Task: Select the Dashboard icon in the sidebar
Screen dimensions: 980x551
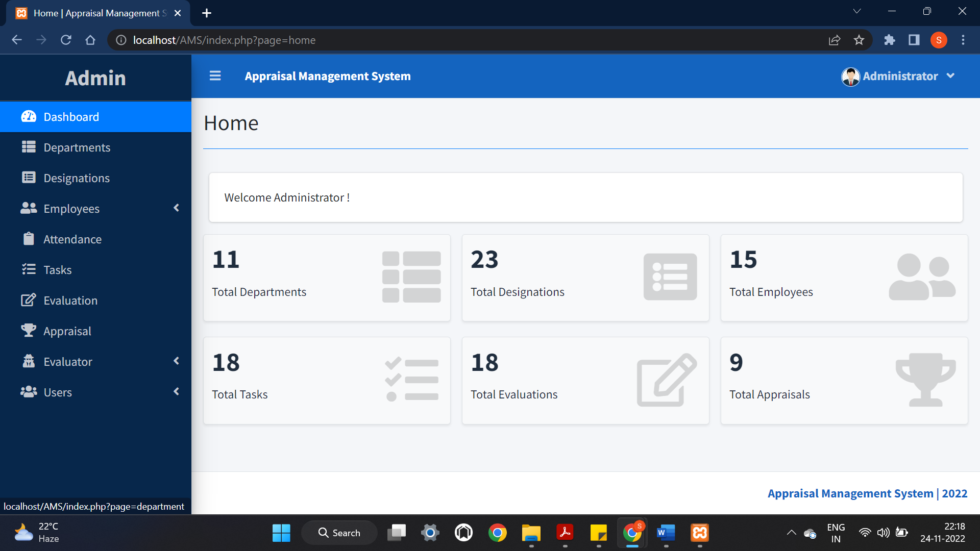Action: (x=28, y=116)
